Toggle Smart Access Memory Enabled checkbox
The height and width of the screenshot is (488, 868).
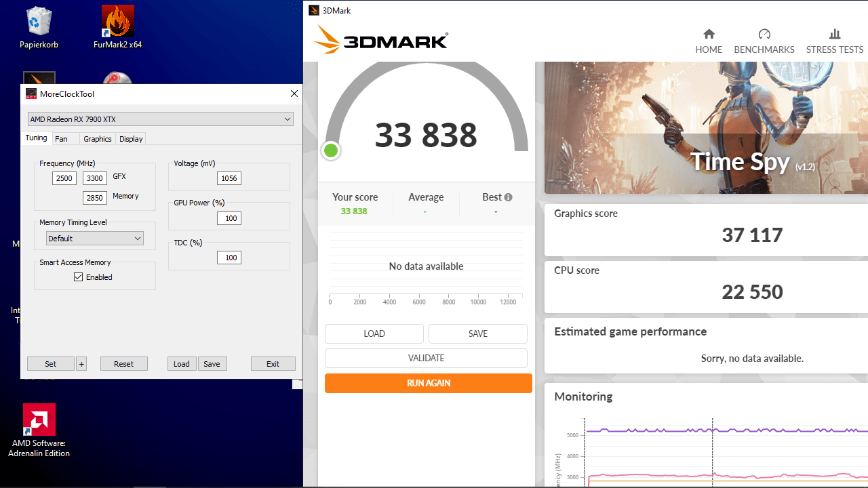[x=79, y=277]
